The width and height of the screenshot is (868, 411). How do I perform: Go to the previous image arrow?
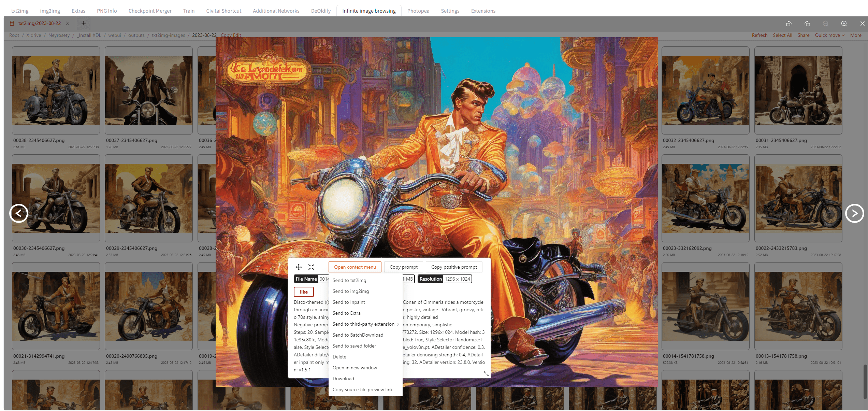19,213
